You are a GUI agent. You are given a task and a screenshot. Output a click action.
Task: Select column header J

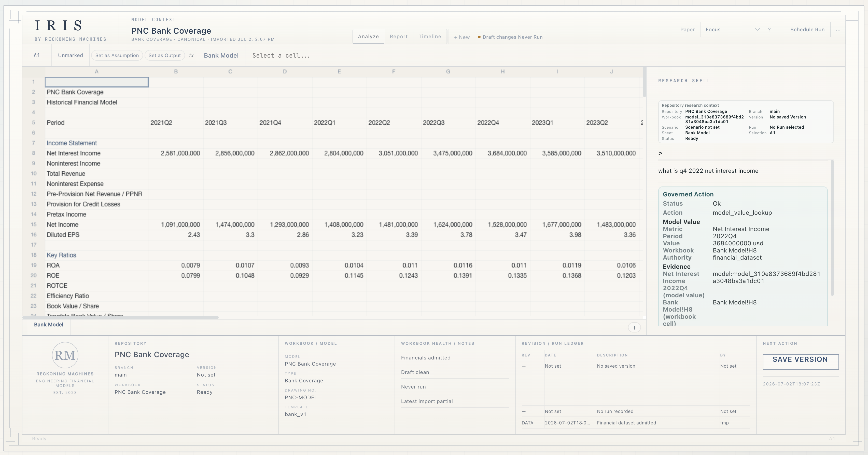click(612, 72)
